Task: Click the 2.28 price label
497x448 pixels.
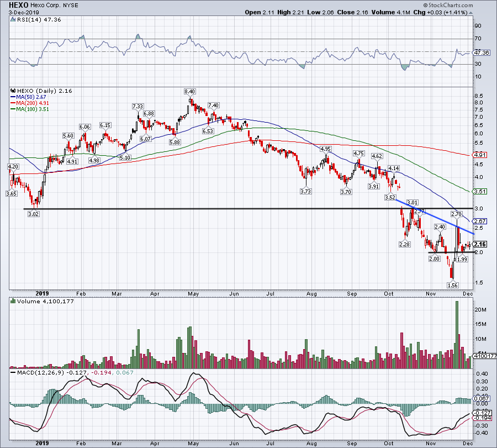Action: pyautogui.click(x=405, y=245)
